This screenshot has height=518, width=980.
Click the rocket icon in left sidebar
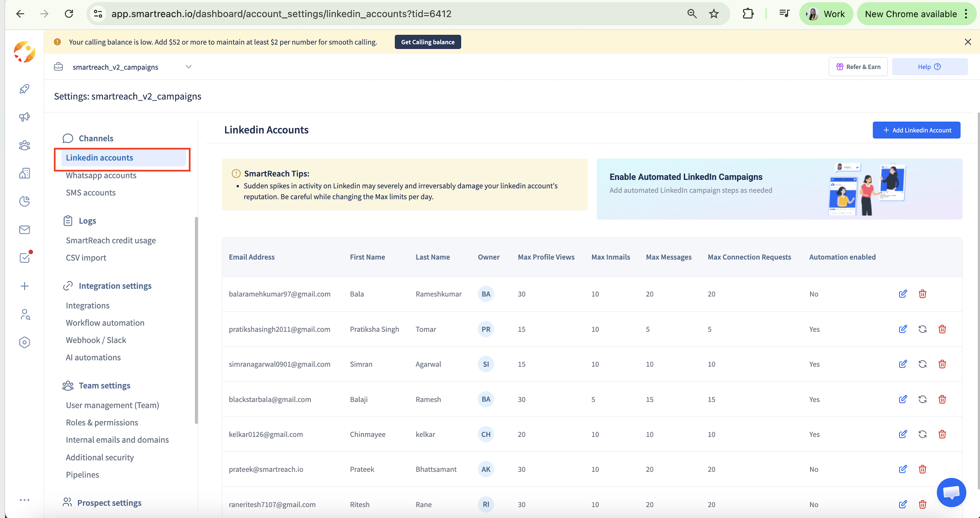24,89
